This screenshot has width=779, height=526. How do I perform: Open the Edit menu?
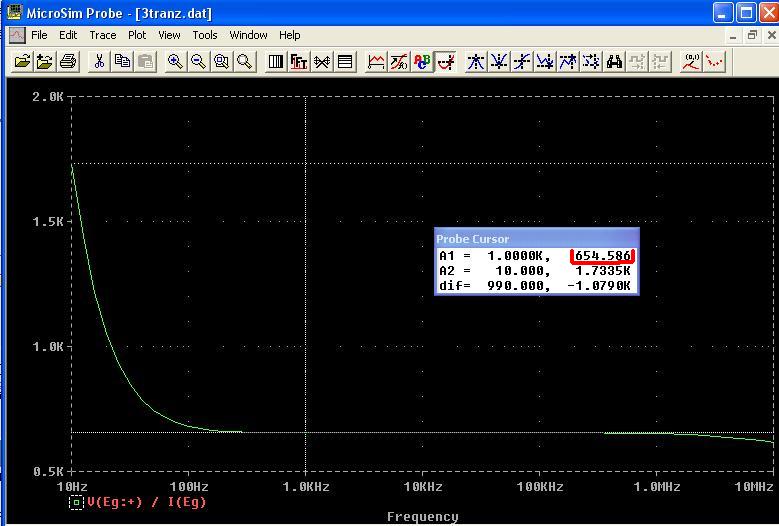click(x=68, y=35)
